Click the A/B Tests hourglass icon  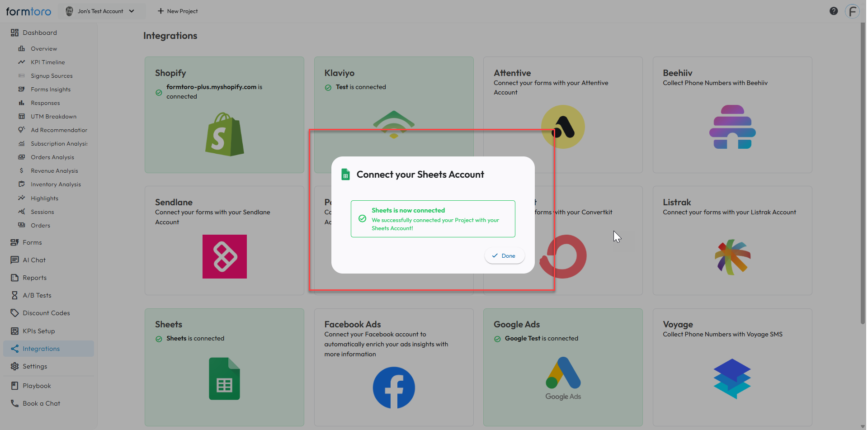(x=15, y=295)
